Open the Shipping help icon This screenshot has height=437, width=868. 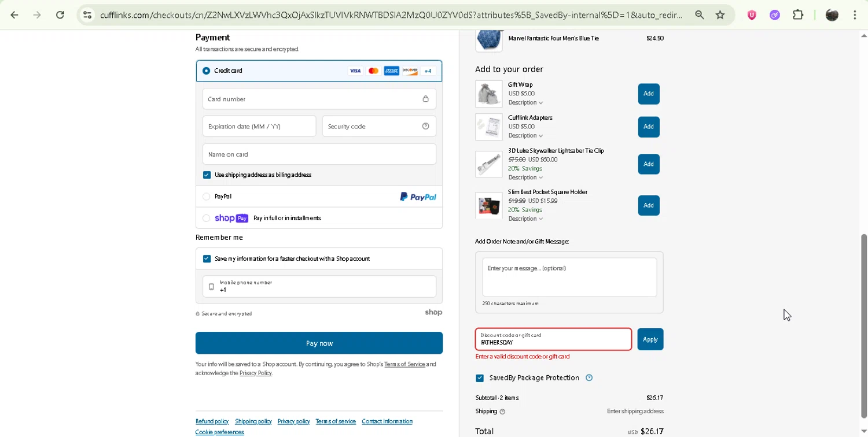502,412
